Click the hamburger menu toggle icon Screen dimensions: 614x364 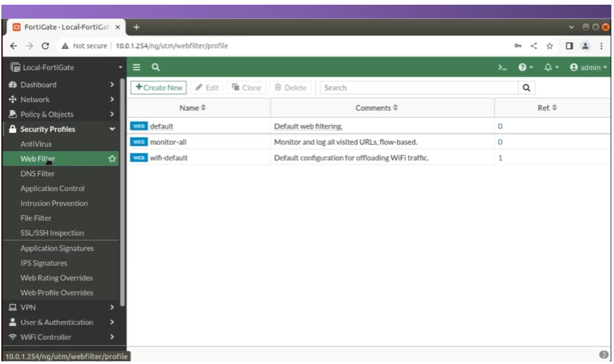coord(137,67)
